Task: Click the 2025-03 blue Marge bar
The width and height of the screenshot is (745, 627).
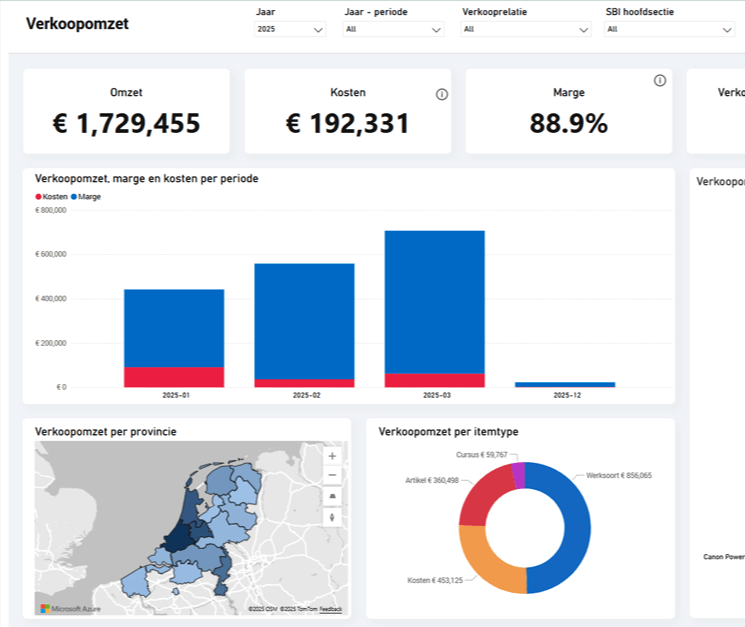Action: 434,300
